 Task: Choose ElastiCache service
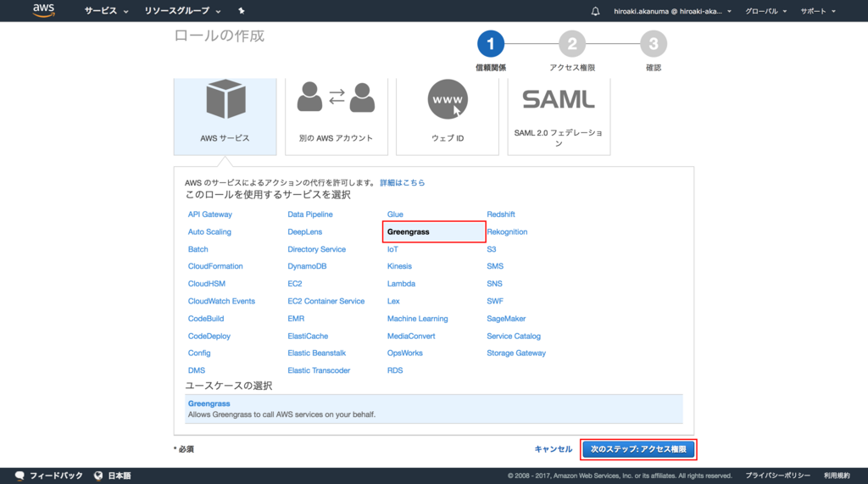point(307,337)
